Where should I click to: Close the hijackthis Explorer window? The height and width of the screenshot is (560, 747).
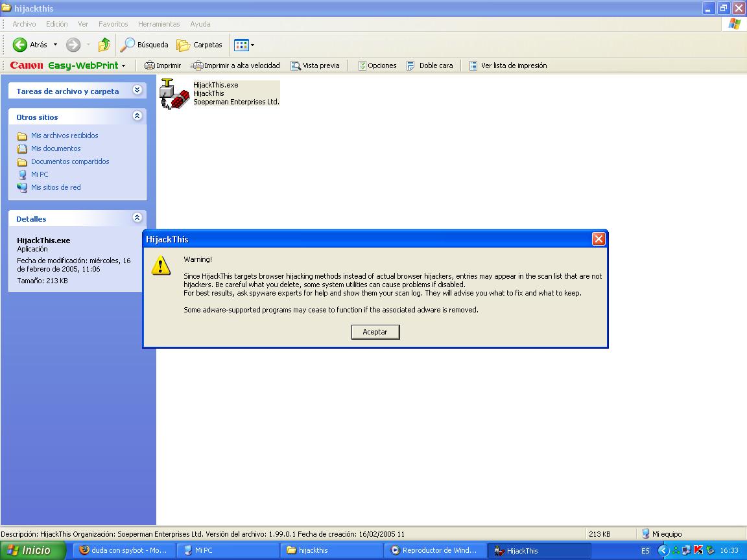(739, 8)
